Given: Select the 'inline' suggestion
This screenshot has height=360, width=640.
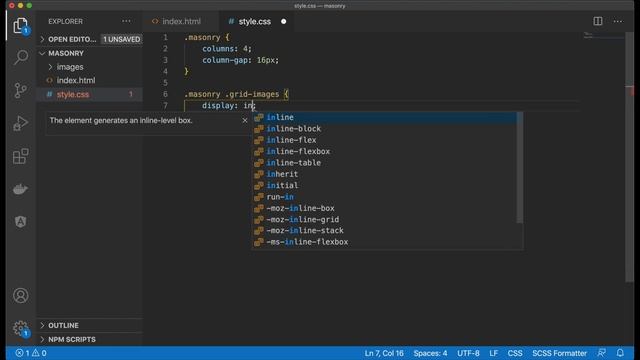Looking at the screenshot, I should 384,118.
